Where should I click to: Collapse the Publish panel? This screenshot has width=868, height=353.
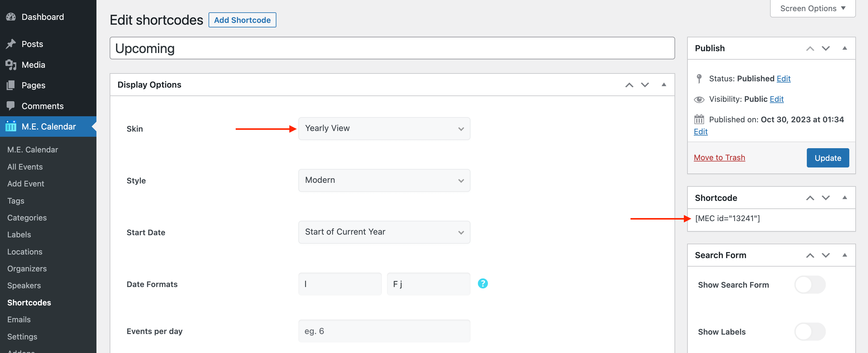[844, 48]
